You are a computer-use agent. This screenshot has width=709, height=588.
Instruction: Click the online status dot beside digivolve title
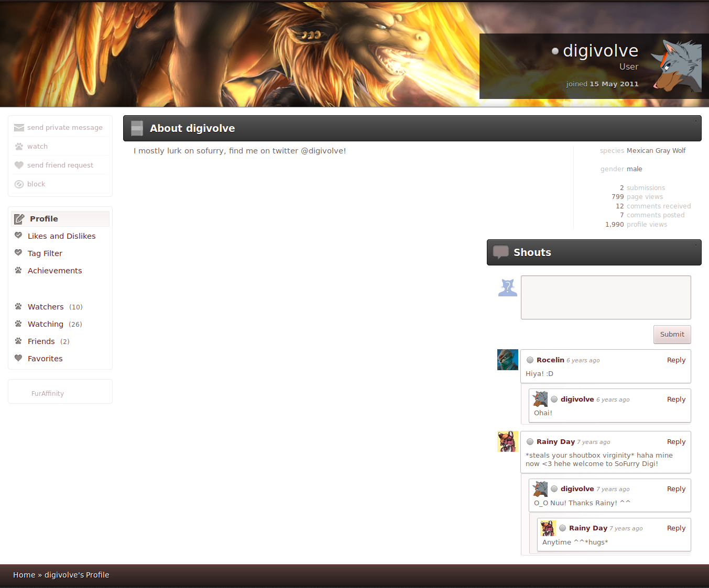point(555,51)
